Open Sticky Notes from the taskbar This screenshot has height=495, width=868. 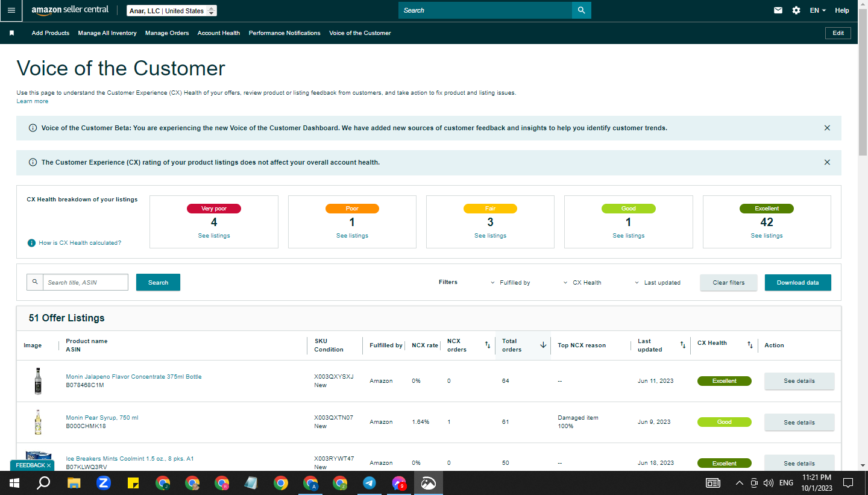point(133,483)
